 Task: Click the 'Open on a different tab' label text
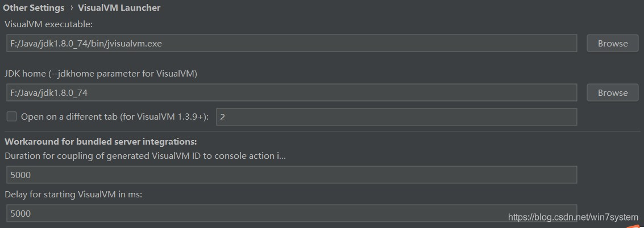(x=115, y=117)
